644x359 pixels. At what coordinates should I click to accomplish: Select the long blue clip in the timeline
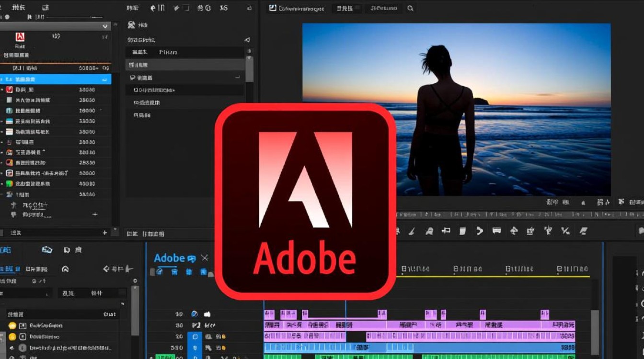419,348
